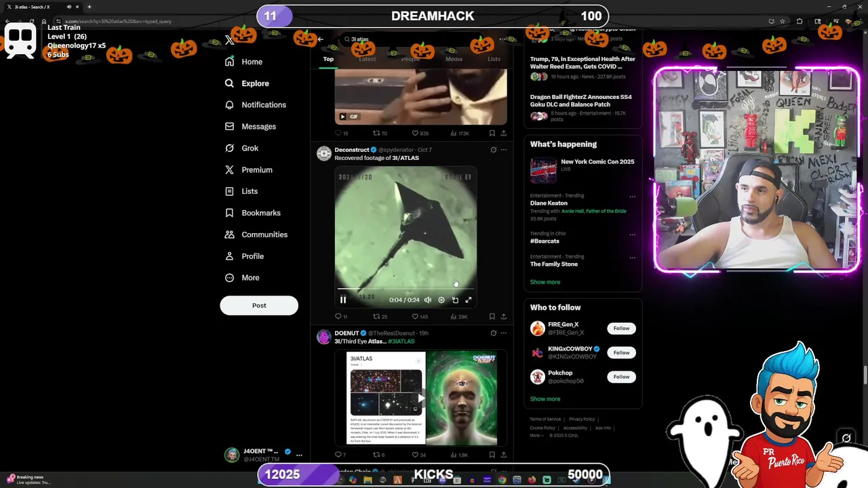This screenshot has height=488, width=868.
Task: Go back with search arrow
Action: point(321,39)
